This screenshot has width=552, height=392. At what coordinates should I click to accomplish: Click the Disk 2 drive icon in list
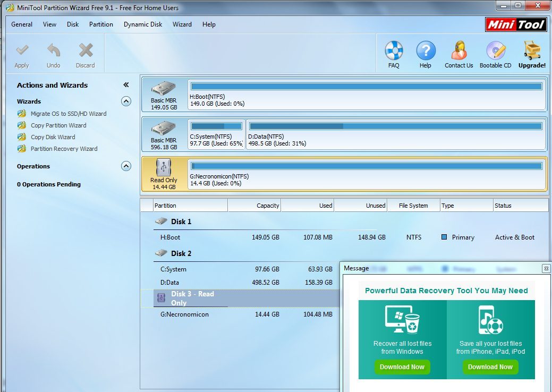[161, 253]
